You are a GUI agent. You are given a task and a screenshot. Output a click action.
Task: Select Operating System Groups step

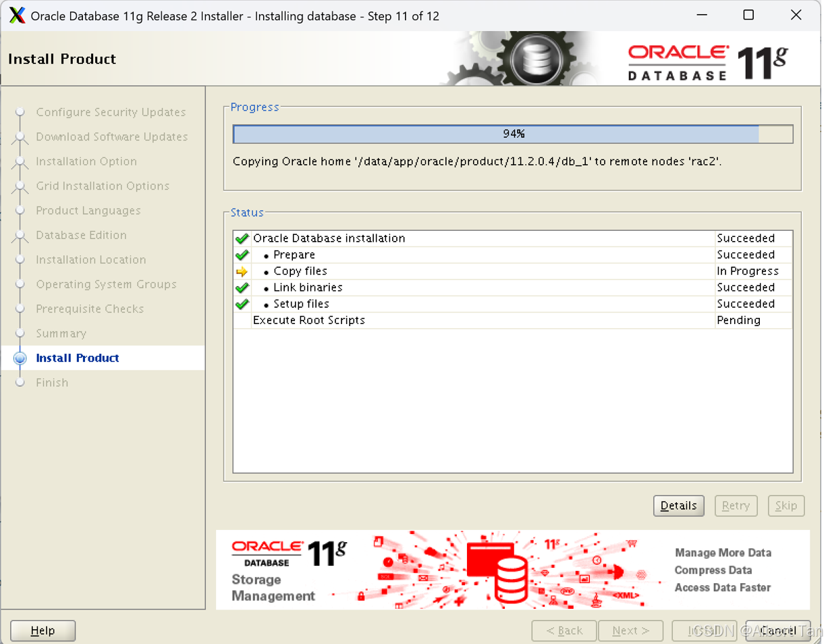click(106, 284)
